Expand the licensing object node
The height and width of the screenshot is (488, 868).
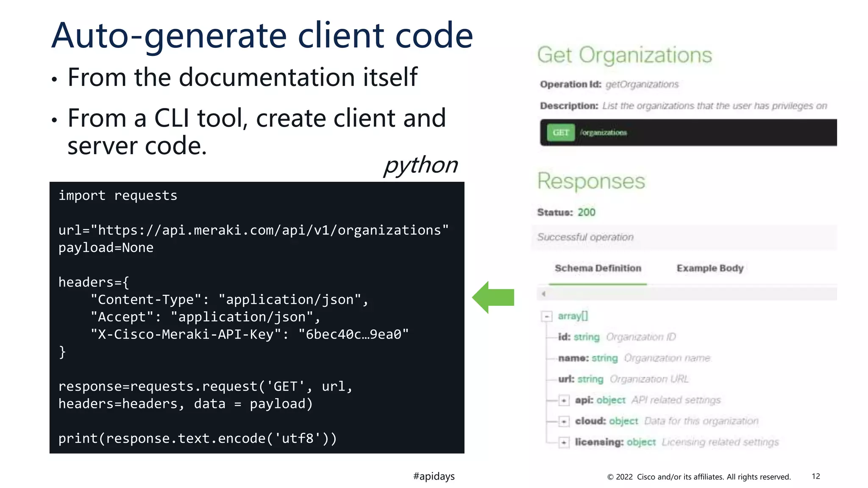coord(564,443)
